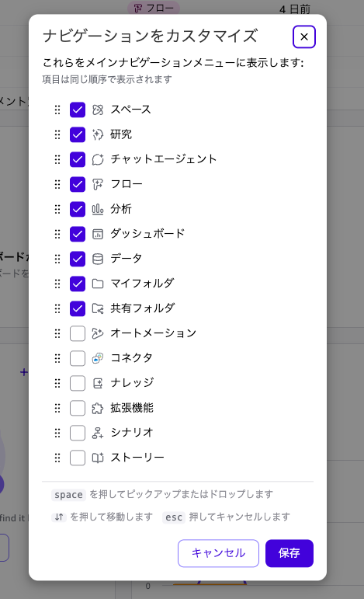
Task: Uncheck the ダッシュボード checkbox
Action: coord(78,234)
